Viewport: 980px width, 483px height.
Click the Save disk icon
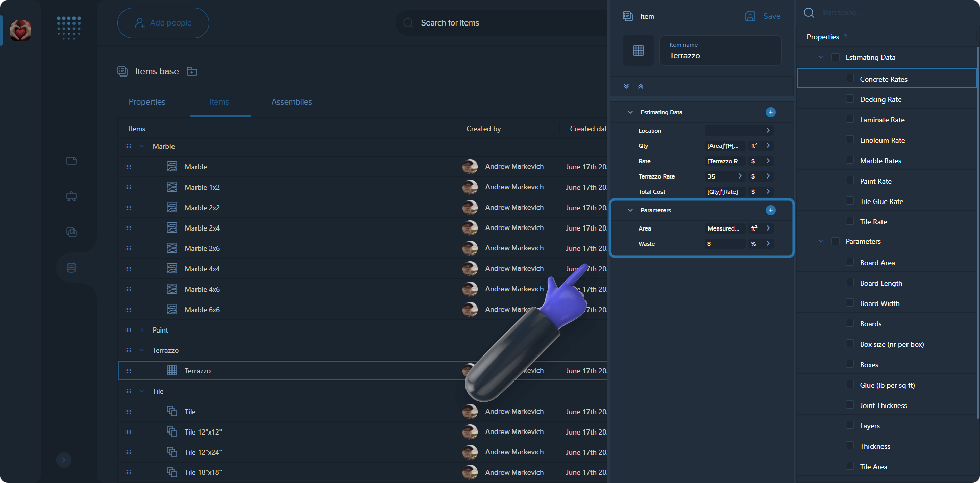point(750,16)
